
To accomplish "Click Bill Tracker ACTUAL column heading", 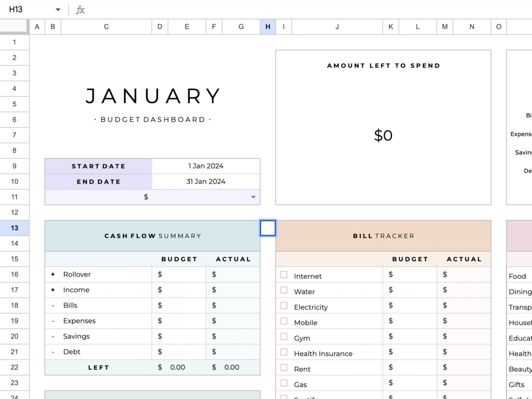I will click(464, 259).
